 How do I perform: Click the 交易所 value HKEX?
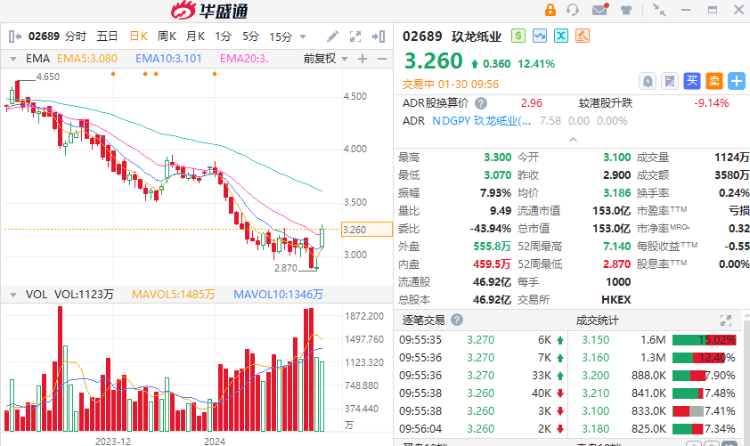[x=616, y=300]
